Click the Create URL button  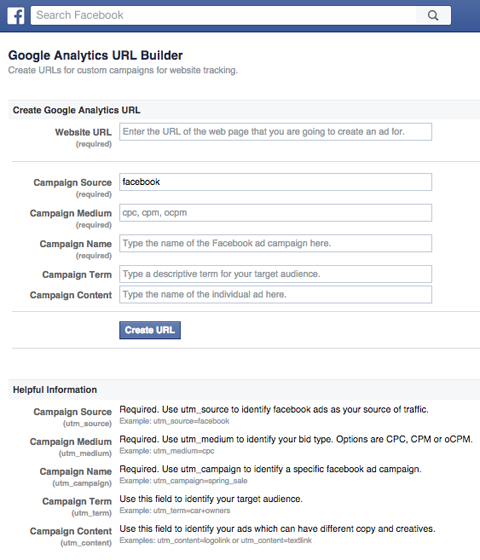tap(150, 330)
